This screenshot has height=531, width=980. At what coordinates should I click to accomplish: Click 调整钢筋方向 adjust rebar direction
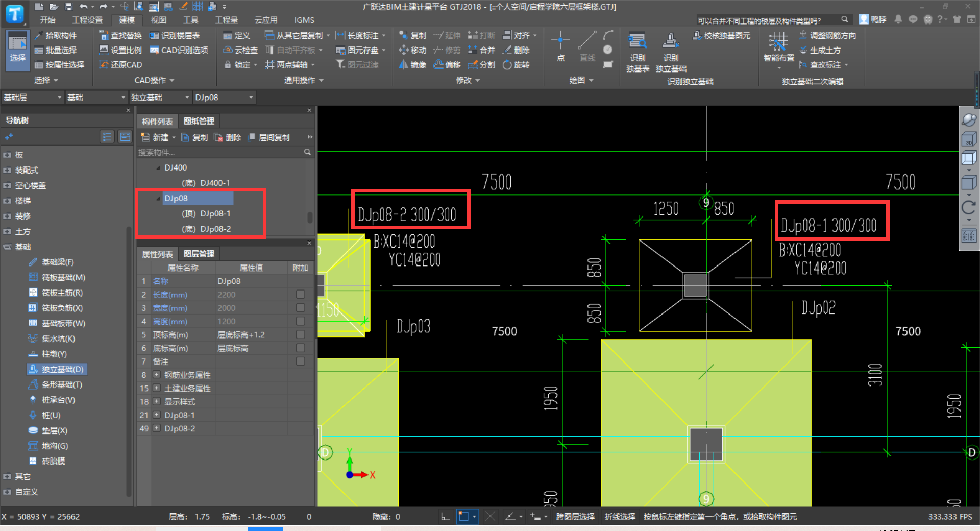click(827, 35)
